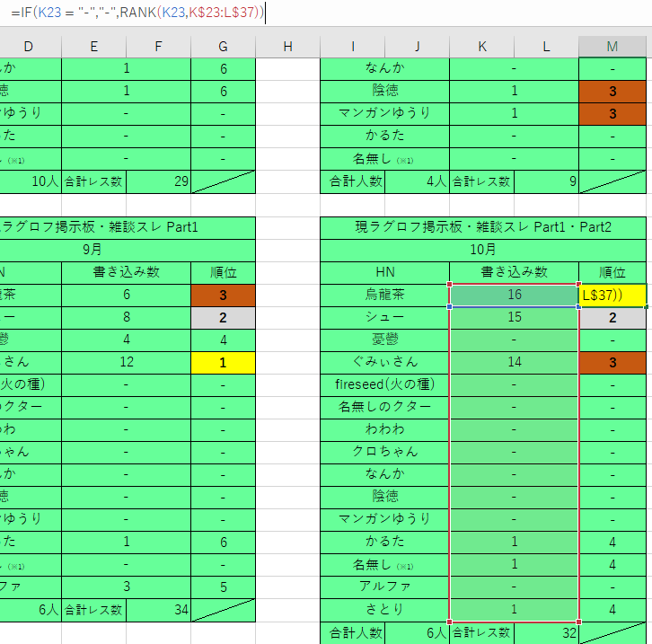The width and height of the screenshot is (652, 644).
Task: Click the '4人' total people cell
Action: 417,181
